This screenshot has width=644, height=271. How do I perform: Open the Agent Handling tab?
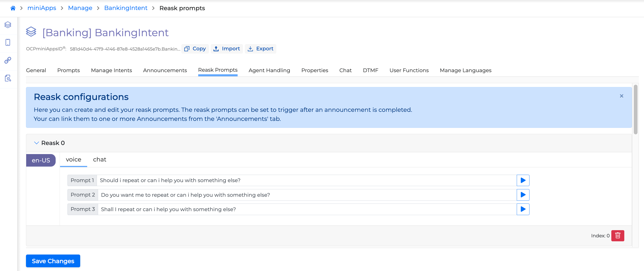[269, 70]
